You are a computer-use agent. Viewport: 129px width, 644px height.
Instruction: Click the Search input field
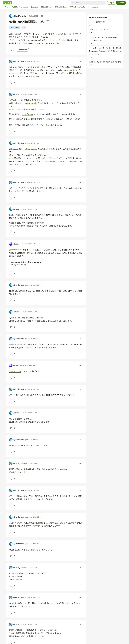[88, 3]
